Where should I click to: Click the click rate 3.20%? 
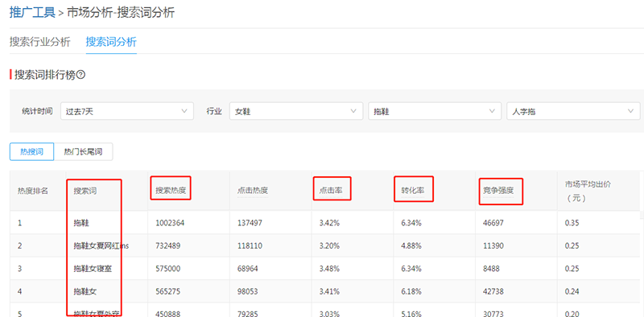pyautogui.click(x=329, y=246)
